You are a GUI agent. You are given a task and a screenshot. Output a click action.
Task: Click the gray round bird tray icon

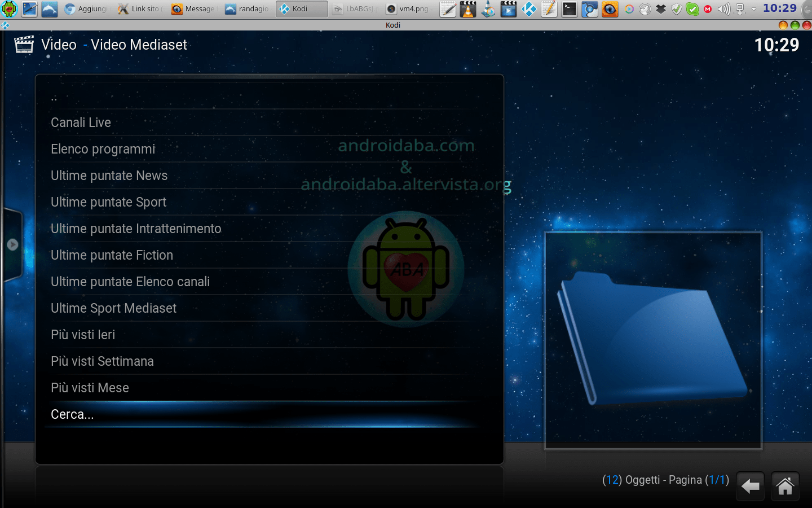(645, 9)
